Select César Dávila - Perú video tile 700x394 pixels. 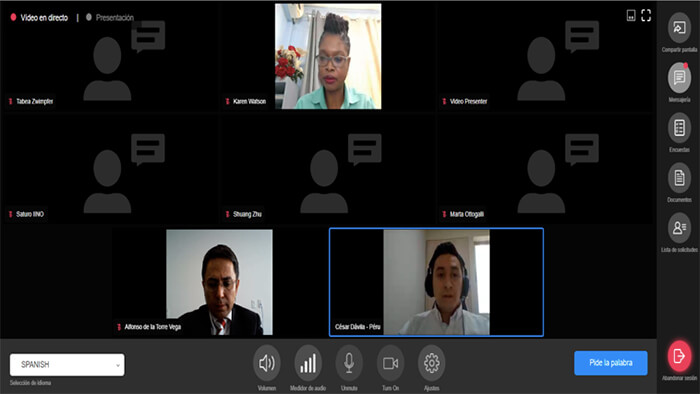click(x=436, y=282)
